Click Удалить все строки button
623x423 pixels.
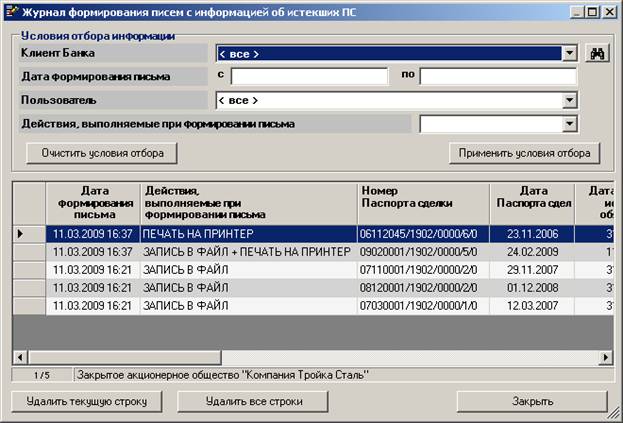point(253,401)
